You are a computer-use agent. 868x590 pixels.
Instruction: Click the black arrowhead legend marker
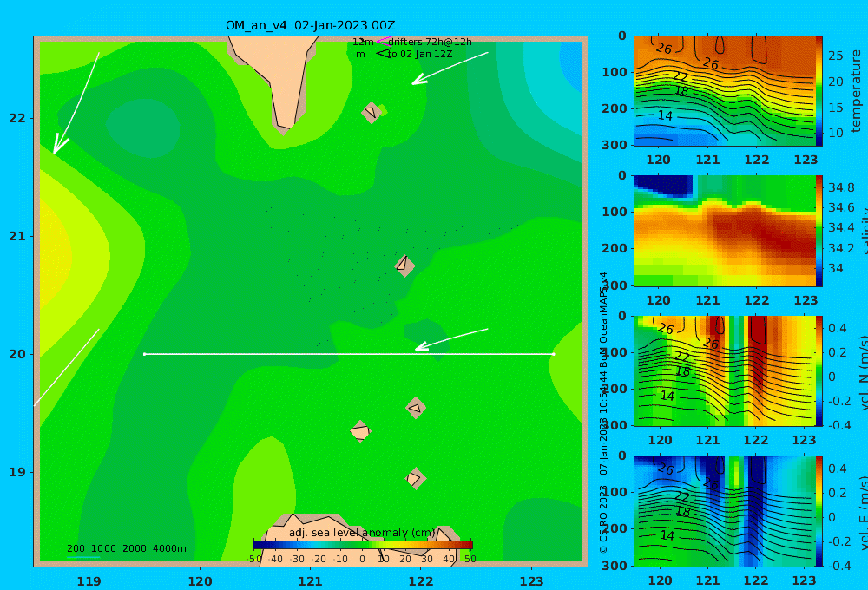[383, 54]
